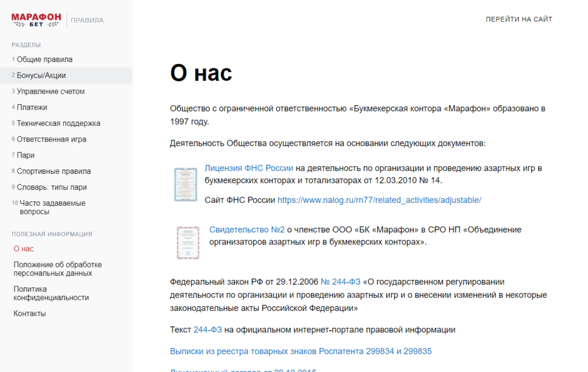Open the nalog.ru related_activities URL
588x372 pixels.
tap(379, 200)
